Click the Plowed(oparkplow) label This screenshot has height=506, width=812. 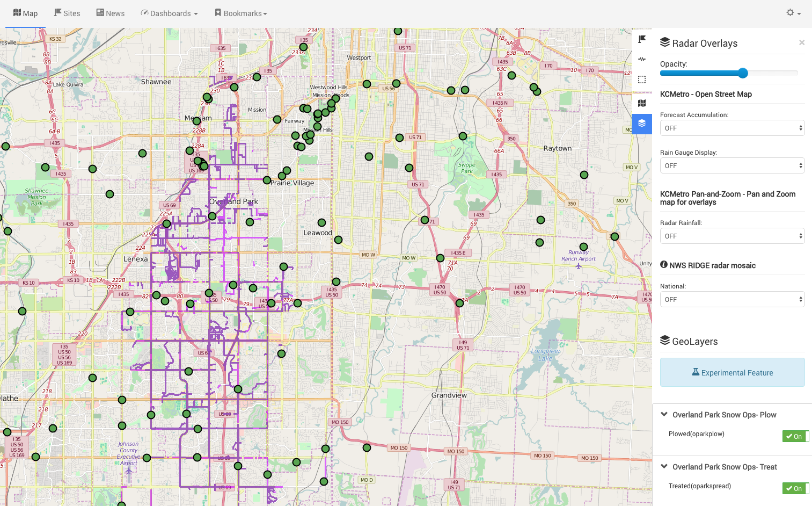click(696, 434)
